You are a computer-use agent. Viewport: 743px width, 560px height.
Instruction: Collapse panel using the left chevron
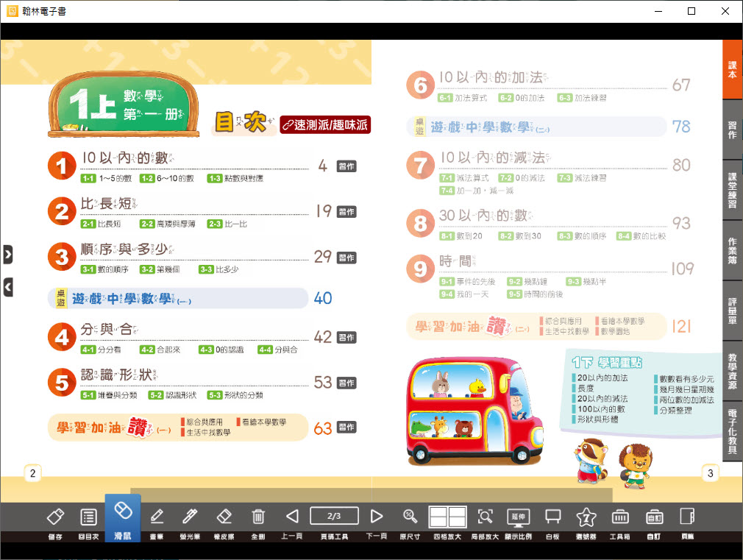(x=7, y=287)
